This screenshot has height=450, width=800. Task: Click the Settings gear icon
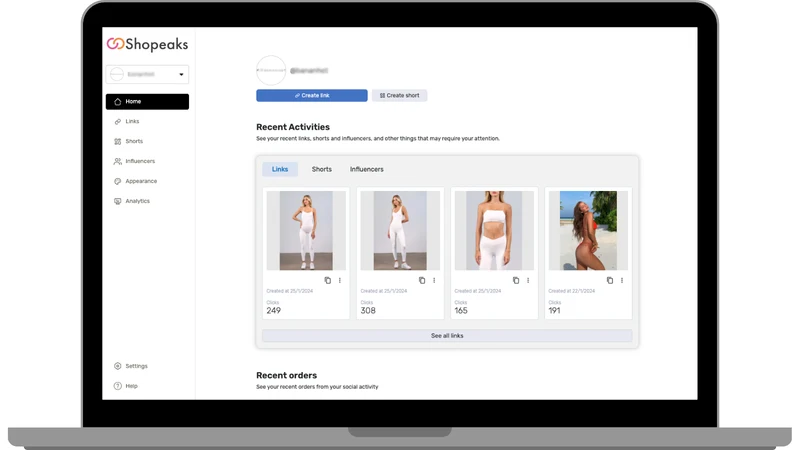point(118,366)
